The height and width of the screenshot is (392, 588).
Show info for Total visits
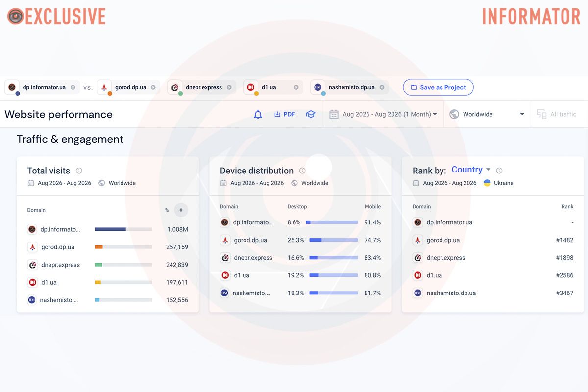coord(79,171)
